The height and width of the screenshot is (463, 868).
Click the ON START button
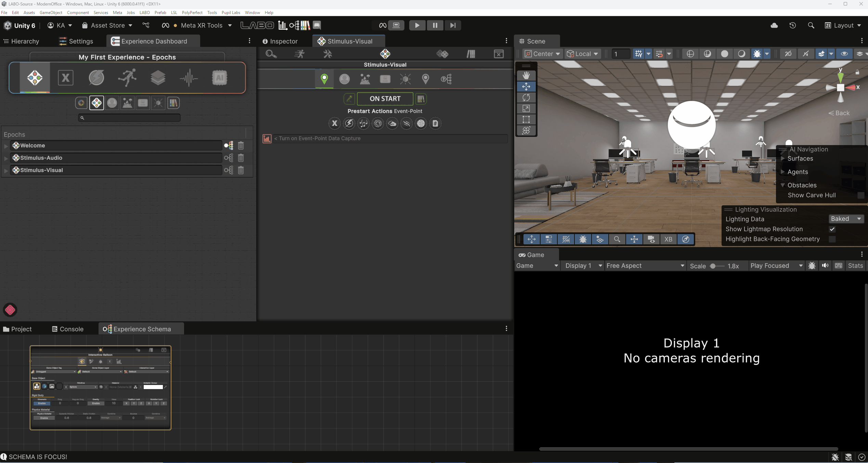point(385,99)
